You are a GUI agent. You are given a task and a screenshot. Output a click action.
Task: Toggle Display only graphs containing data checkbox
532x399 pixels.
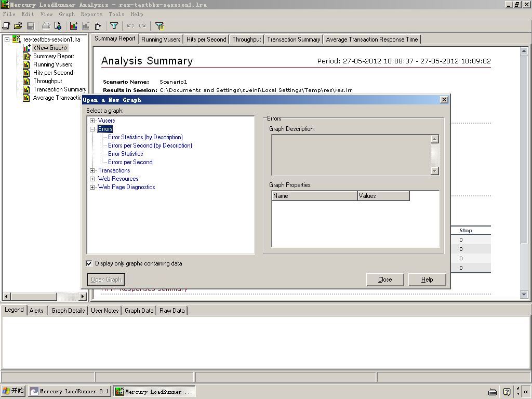coord(89,263)
